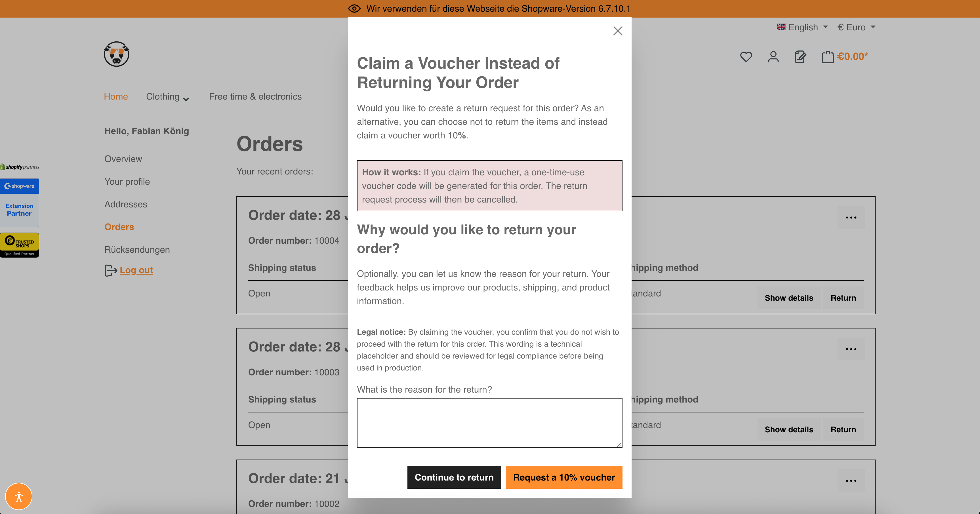Click Continue to return button

(x=454, y=477)
